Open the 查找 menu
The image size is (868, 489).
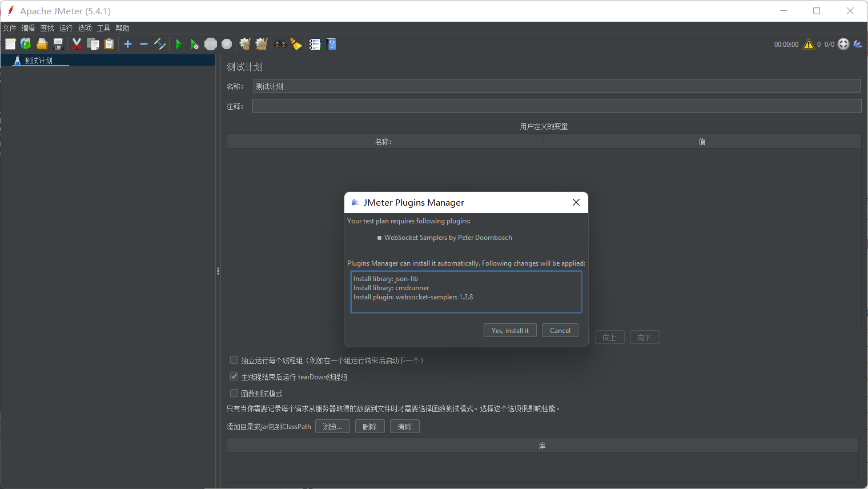pos(47,28)
